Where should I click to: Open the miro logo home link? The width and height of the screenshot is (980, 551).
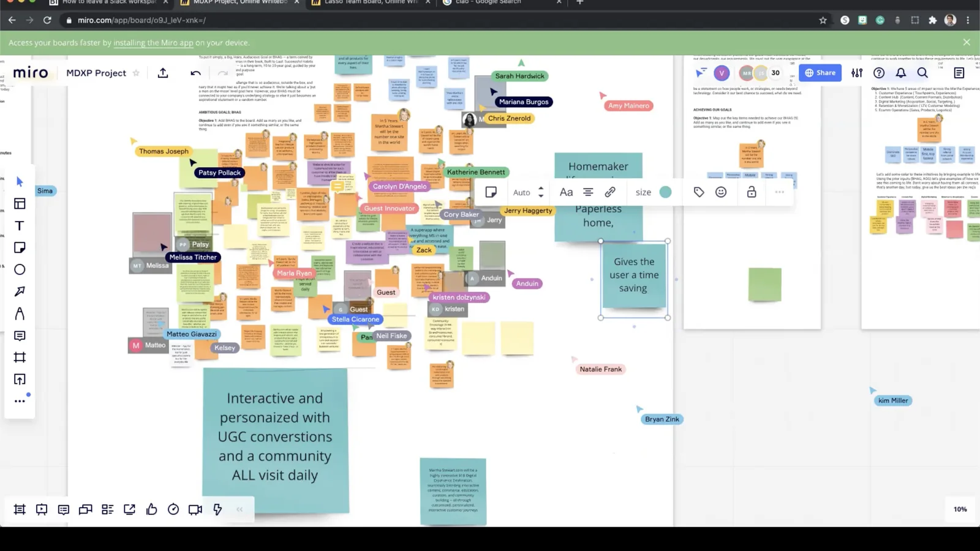[x=31, y=73]
